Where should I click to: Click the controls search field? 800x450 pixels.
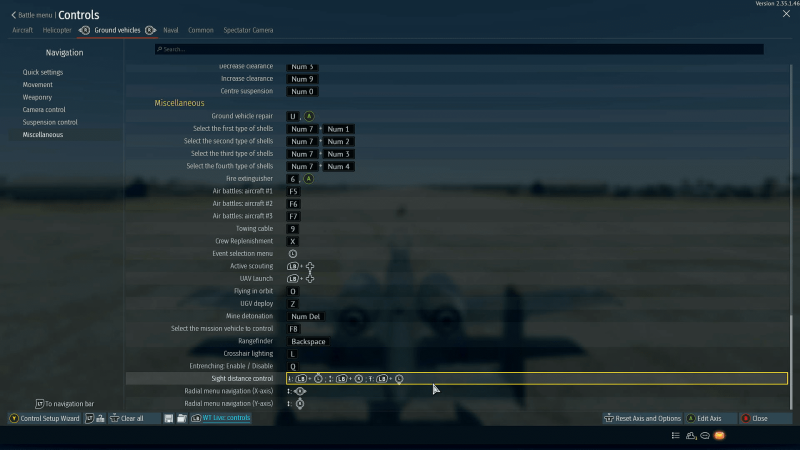coord(460,49)
